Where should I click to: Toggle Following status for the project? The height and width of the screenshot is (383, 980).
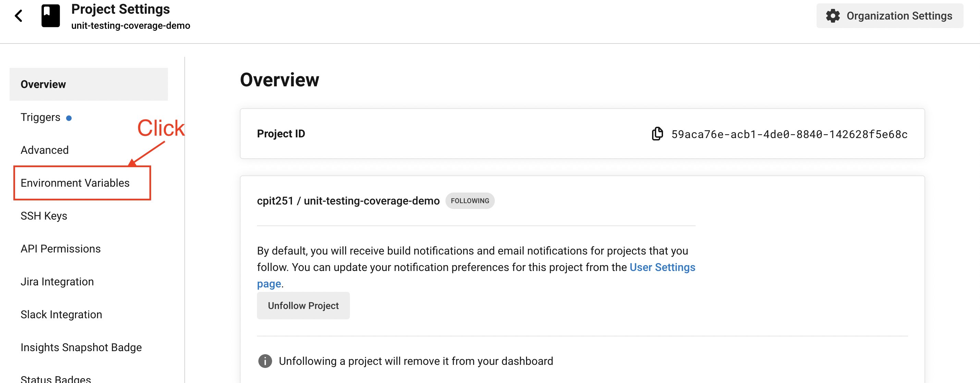tap(303, 306)
